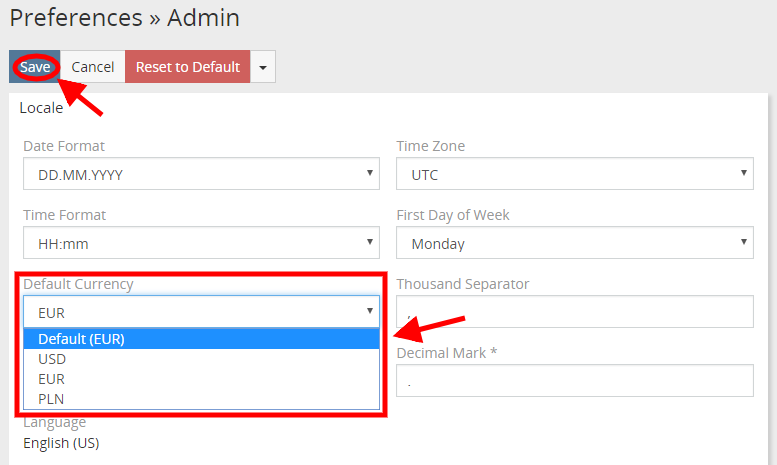The image size is (777, 465).
Task: Open the Time Zone dropdown showing UTC
Action: coord(575,174)
